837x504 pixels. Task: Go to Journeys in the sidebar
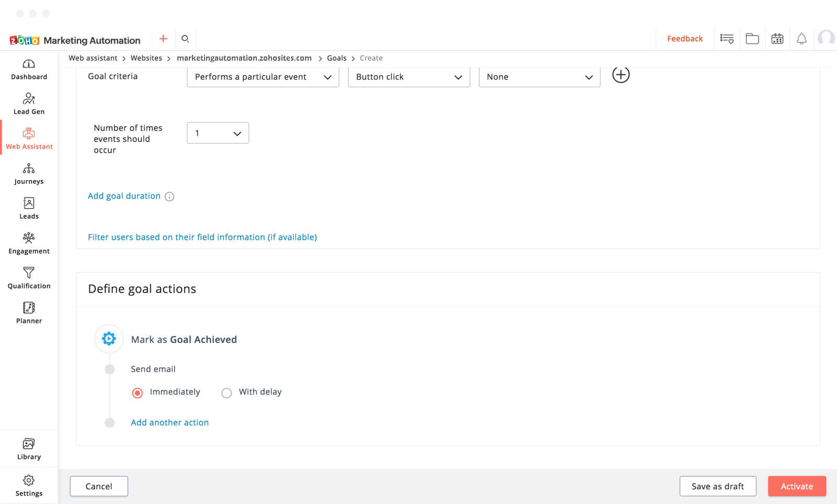(29, 174)
